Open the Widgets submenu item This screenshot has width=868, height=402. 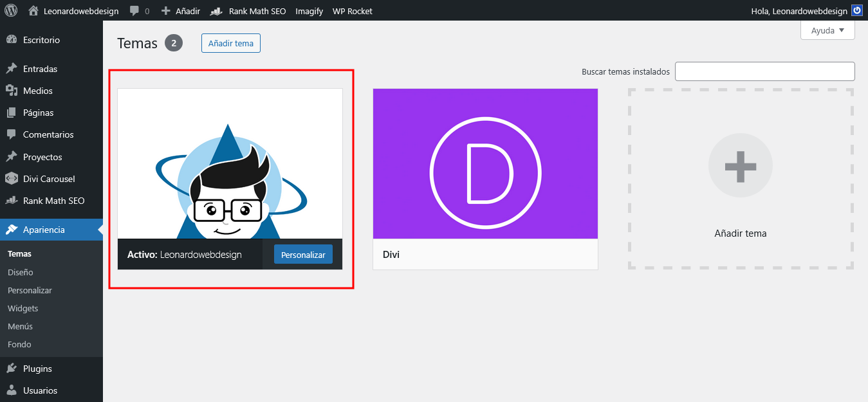click(x=23, y=308)
